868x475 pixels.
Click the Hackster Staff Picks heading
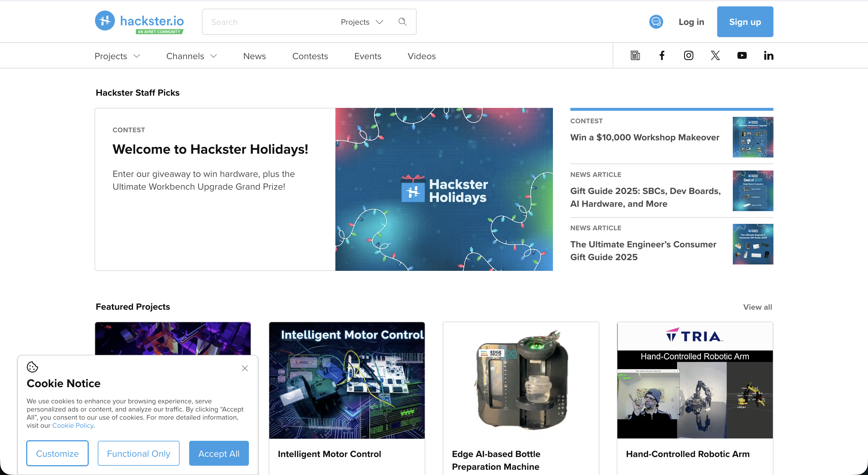[138, 93]
